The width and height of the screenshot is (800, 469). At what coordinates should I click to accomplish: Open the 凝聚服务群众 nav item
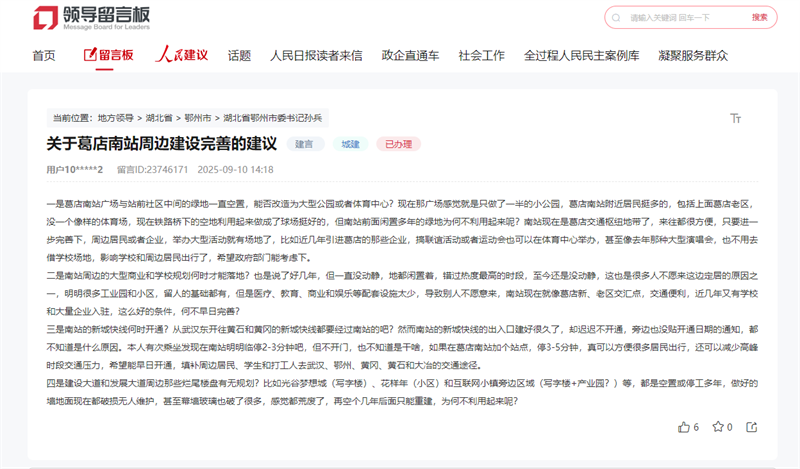[693, 56]
